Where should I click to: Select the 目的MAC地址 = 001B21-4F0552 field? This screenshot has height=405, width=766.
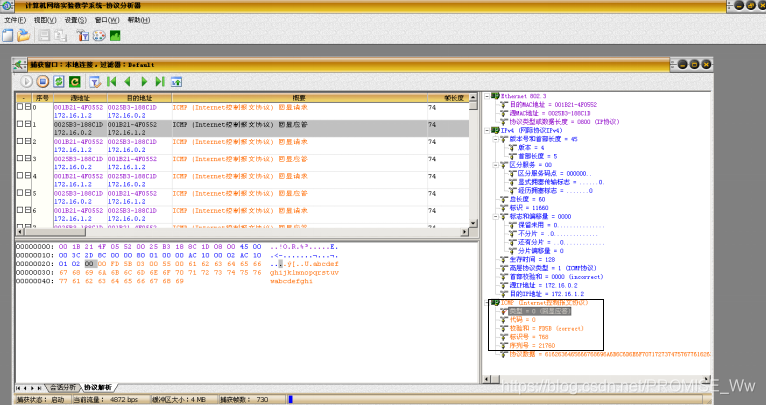(553, 105)
